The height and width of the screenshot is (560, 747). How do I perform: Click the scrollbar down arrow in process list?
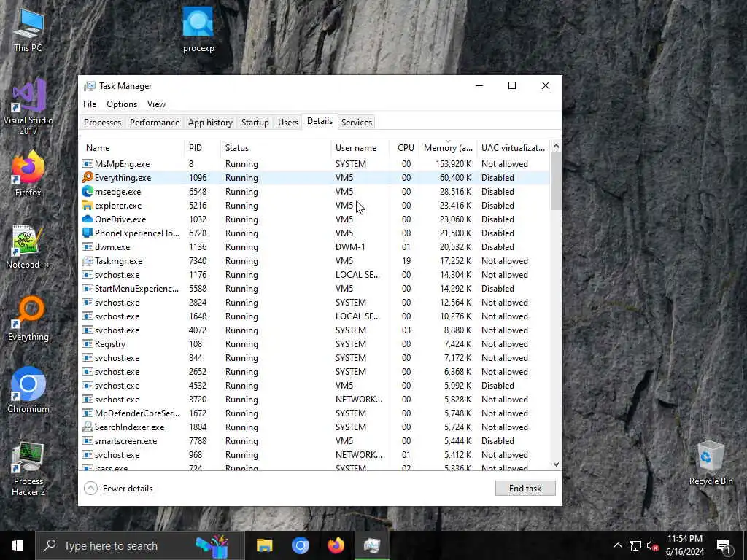[556, 464]
